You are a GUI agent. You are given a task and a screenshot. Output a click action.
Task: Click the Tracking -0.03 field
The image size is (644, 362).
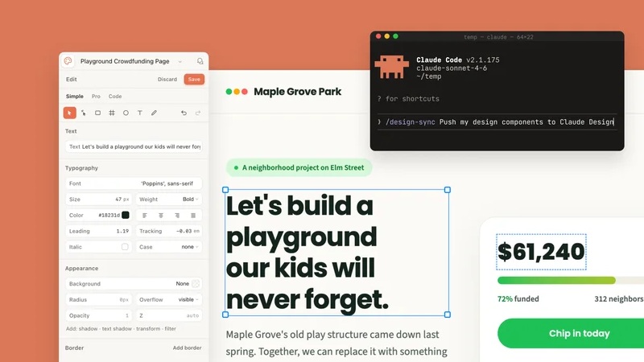[169, 231]
